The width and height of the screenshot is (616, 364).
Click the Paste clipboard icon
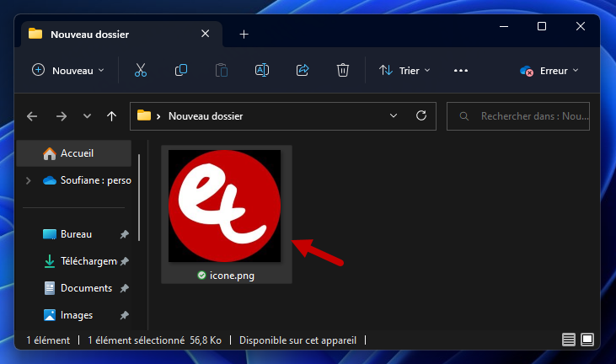pyautogui.click(x=222, y=70)
